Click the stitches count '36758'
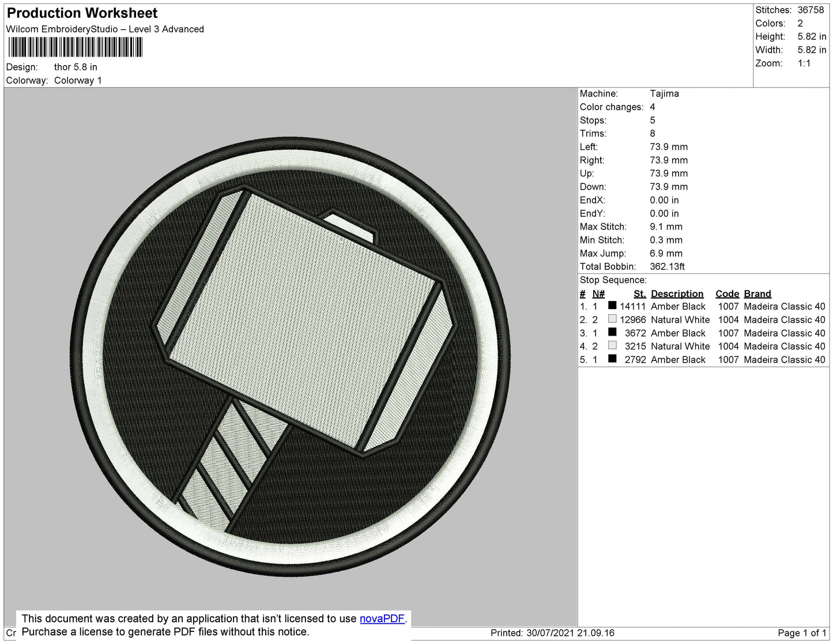The image size is (833, 644). (811, 10)
